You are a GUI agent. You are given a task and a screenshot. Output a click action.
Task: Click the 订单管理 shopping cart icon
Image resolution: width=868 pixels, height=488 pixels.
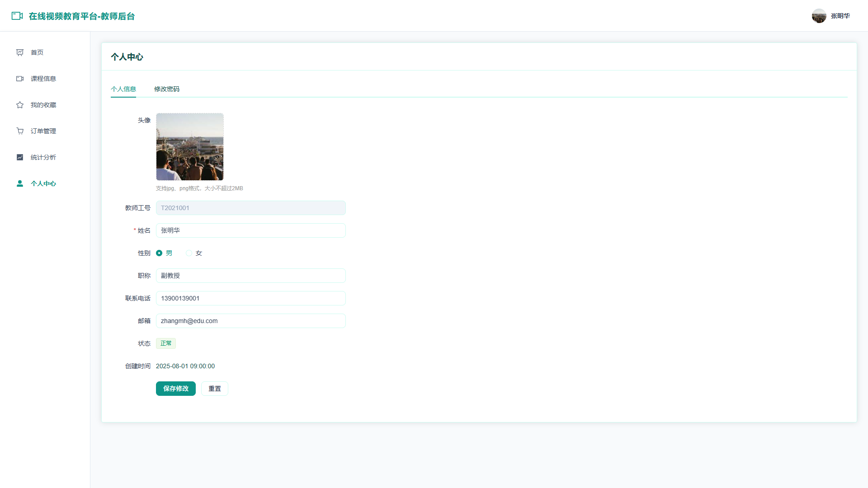[x=20, y=131]
